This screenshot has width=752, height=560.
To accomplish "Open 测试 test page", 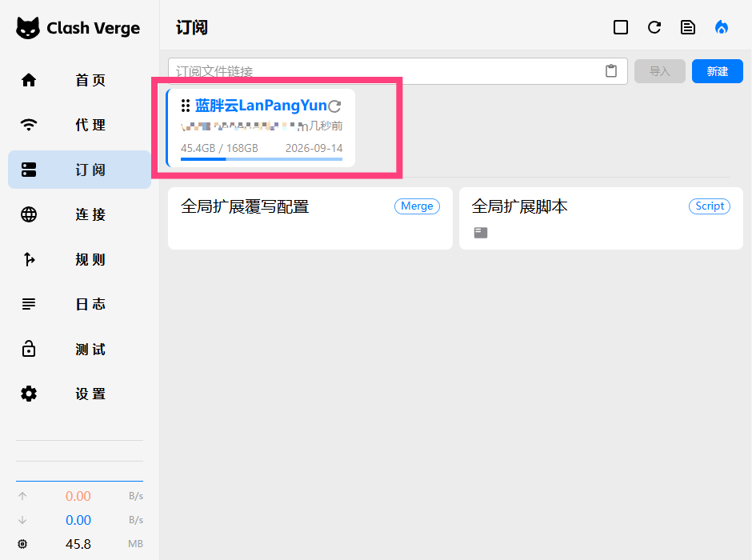I will click(79, 349).
